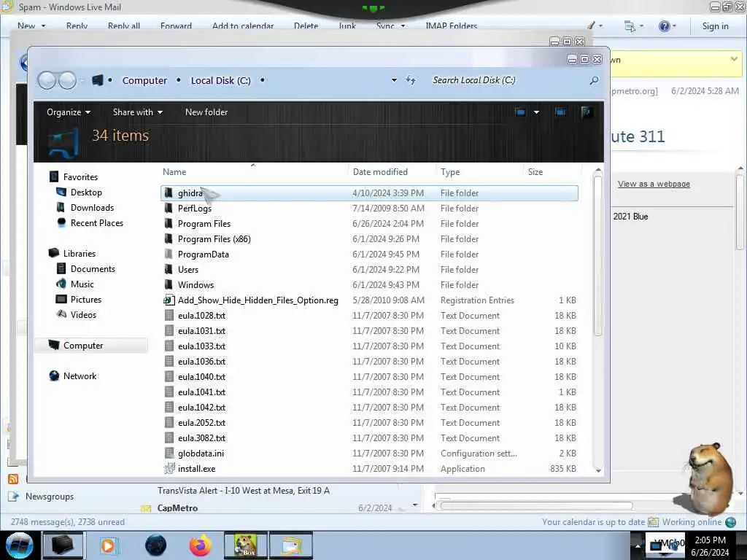Click Computer in the address breadcrumb
This screenshot has width=747, height=560.
[145, 80]
